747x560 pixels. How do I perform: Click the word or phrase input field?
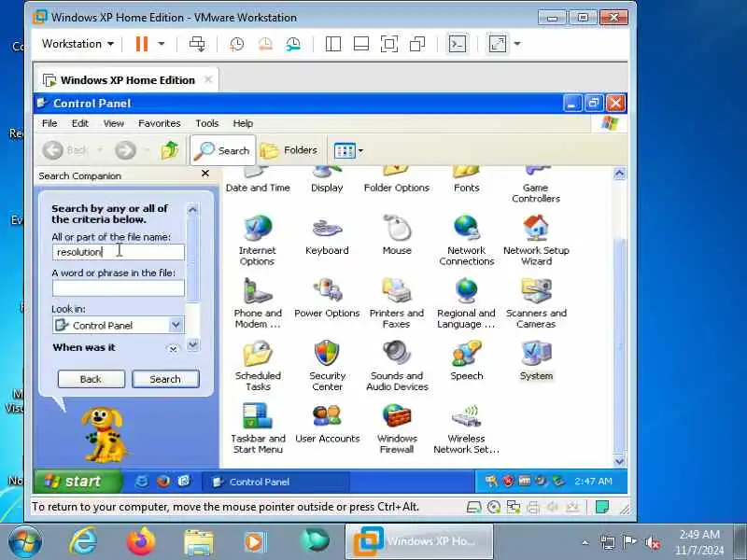point(119,288)
